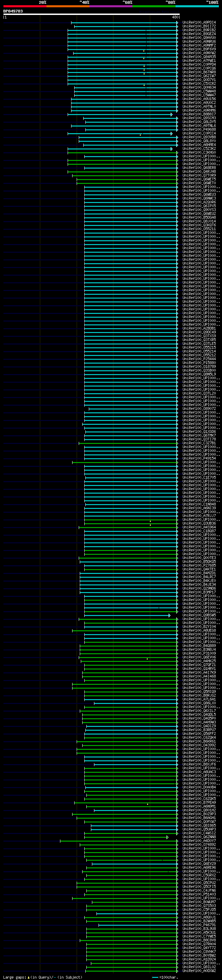
Task: Select the UniRef100_Q6TMK7 label
Action: pyautogui.click(x=199, y=436)
